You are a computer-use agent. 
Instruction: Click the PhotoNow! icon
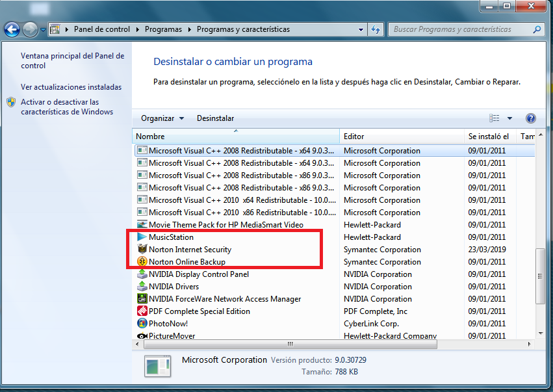(142, 323)
